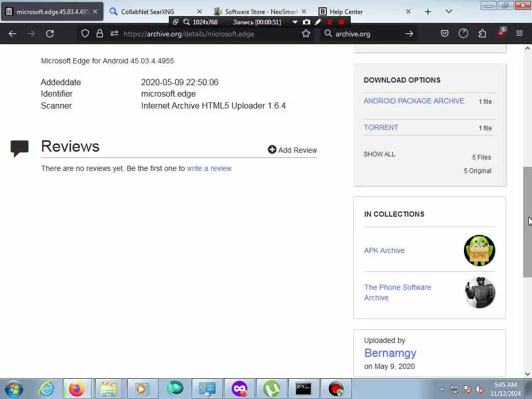Click the taskbar clock showing 5:45 AM
The width and height of the screenshot is (532, 399).
(x=506, y=389)
